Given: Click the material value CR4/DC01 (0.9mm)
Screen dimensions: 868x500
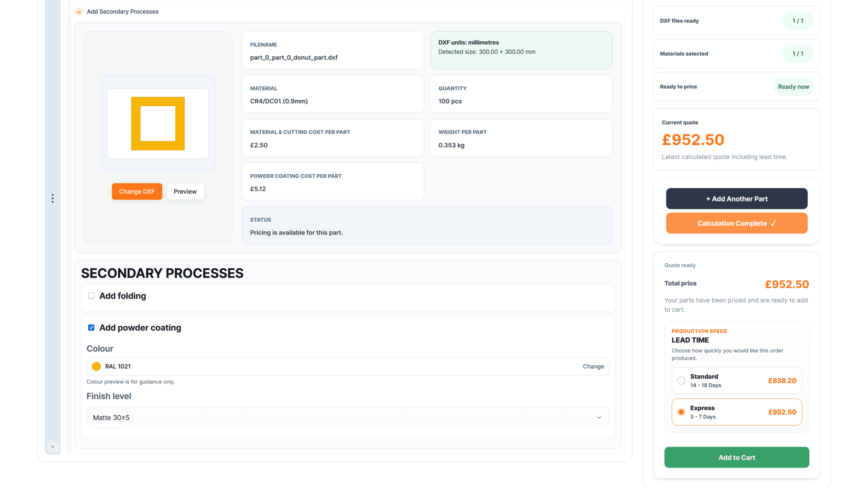Looking at the screenshot, I should (x=279, y=101).
